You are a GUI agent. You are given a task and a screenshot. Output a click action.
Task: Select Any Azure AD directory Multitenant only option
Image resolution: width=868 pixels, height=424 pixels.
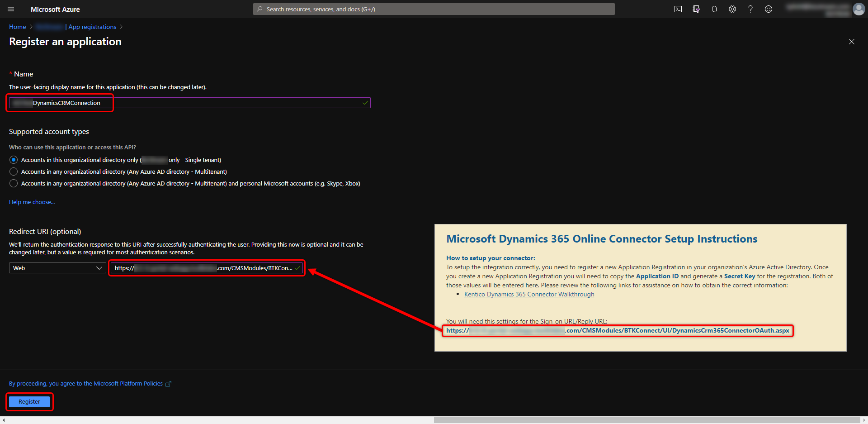coord(14,172)
